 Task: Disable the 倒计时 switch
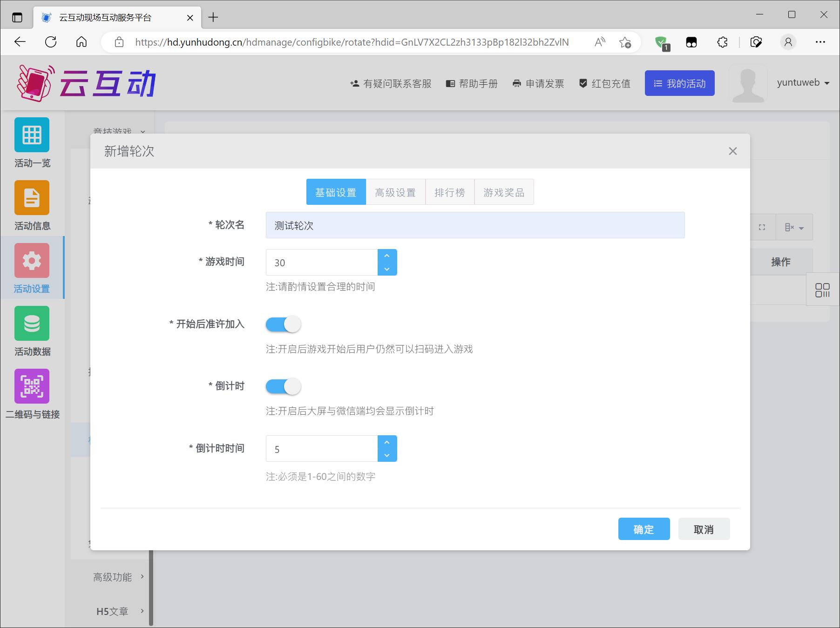tap(283, 386)
